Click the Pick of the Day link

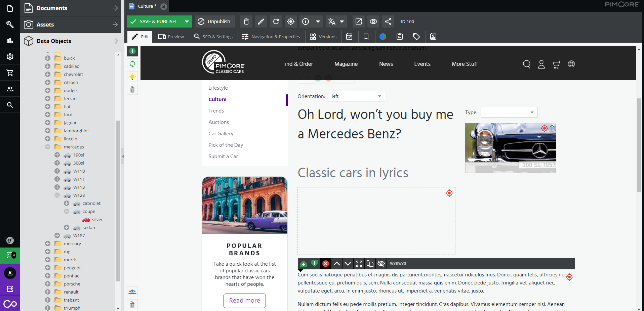(226, 145)
